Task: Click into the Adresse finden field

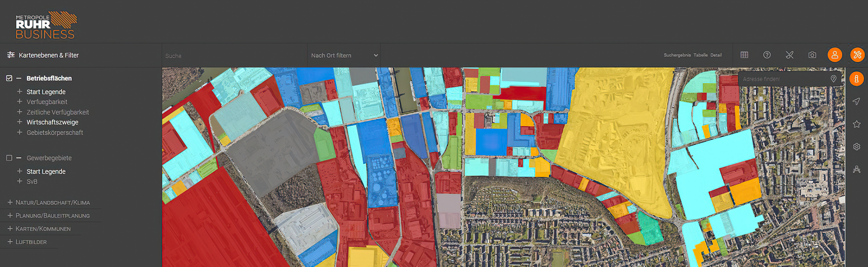Action: (x=783, y=79)
